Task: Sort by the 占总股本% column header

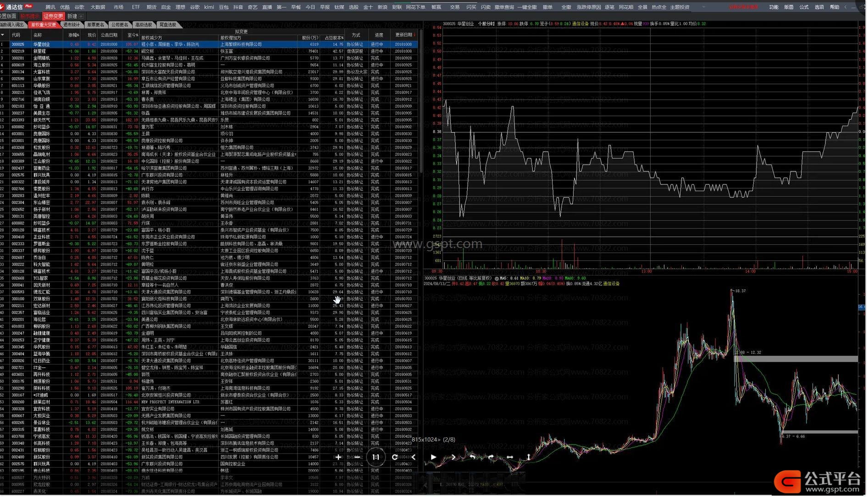Action: [333, 38]
